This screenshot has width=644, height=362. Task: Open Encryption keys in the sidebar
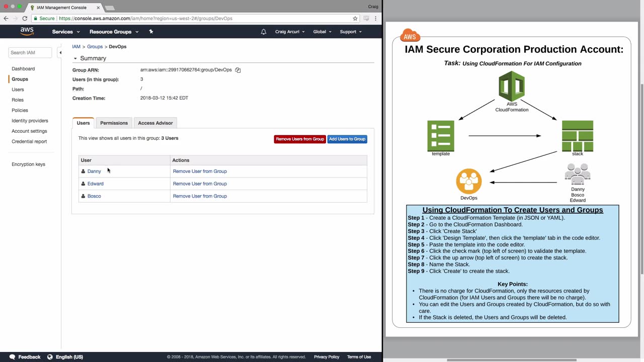click(x=28, y=164)
